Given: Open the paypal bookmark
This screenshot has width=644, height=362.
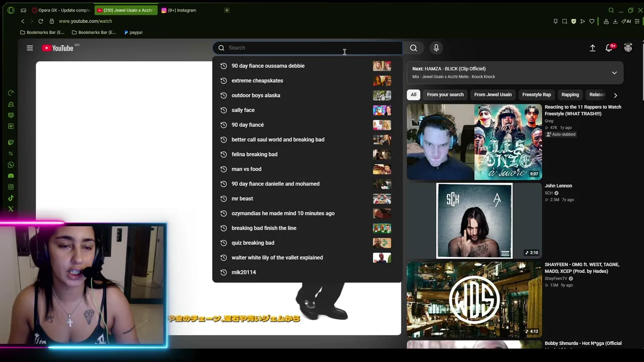Looking at the screenshot, I should point(133,32).
